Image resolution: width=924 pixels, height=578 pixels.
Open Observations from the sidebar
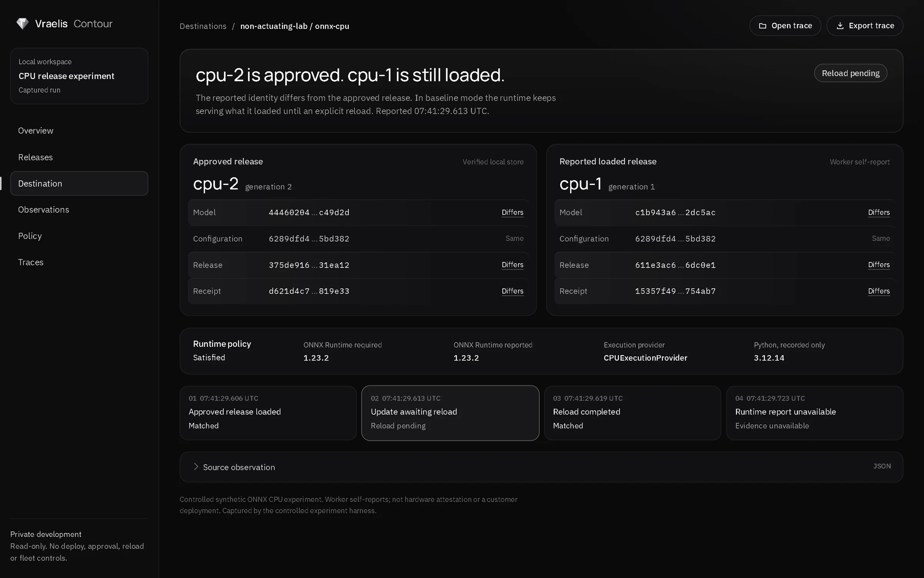tap(79, 210)
